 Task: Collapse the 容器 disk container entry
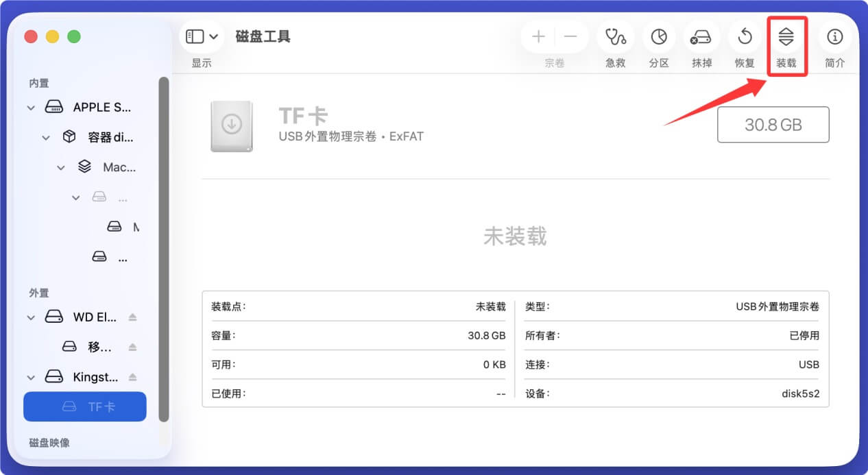click(46, 137)
